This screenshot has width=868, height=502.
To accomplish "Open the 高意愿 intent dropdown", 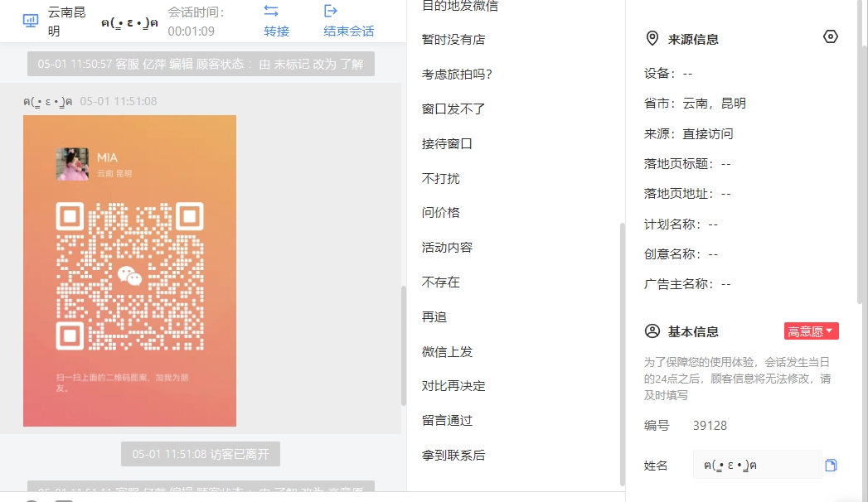I will click(811, 331).
